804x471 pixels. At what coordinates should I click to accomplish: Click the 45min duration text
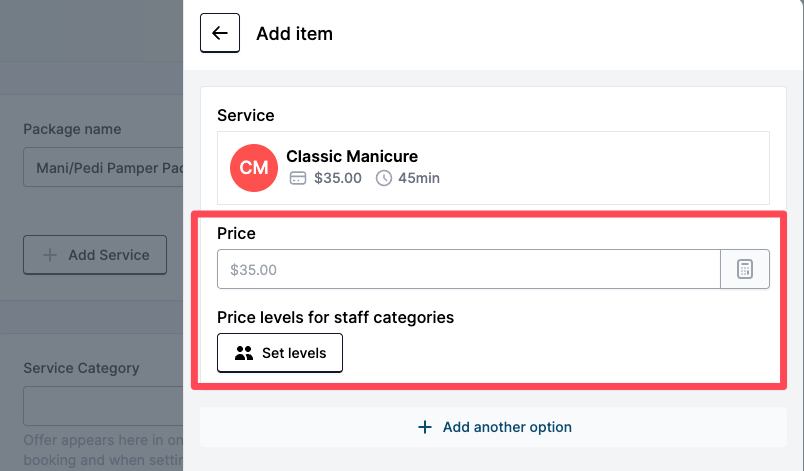click(x=418, y=178)
